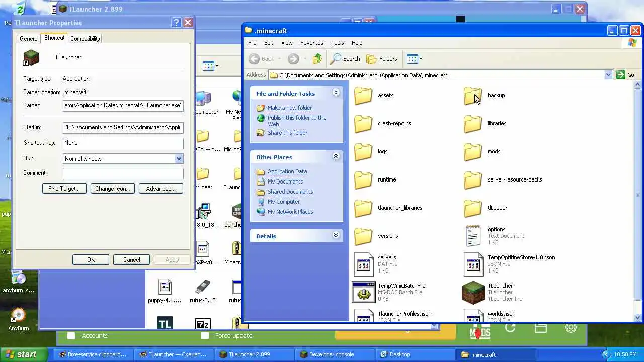Screen dimensions: 644x362
Task: Select the TLauncher application file in the file list
Action: point(493,292)
